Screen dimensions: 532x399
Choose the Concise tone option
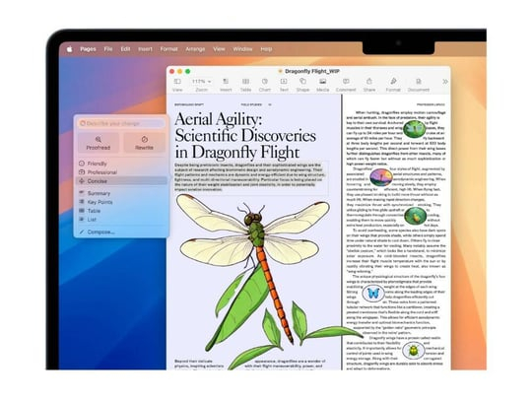tap(121, 181)
